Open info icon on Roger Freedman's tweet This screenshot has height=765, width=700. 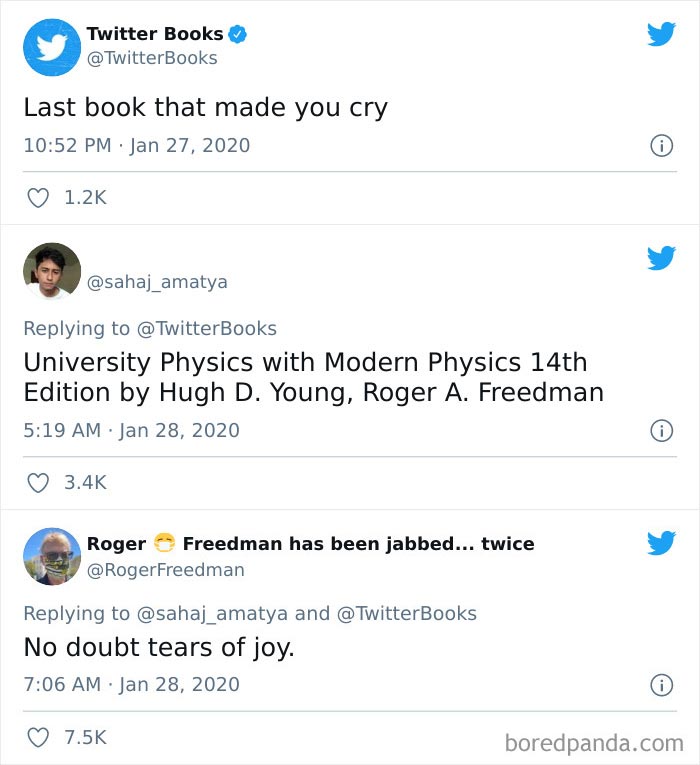pyautogui.click(x=660, y=685)
